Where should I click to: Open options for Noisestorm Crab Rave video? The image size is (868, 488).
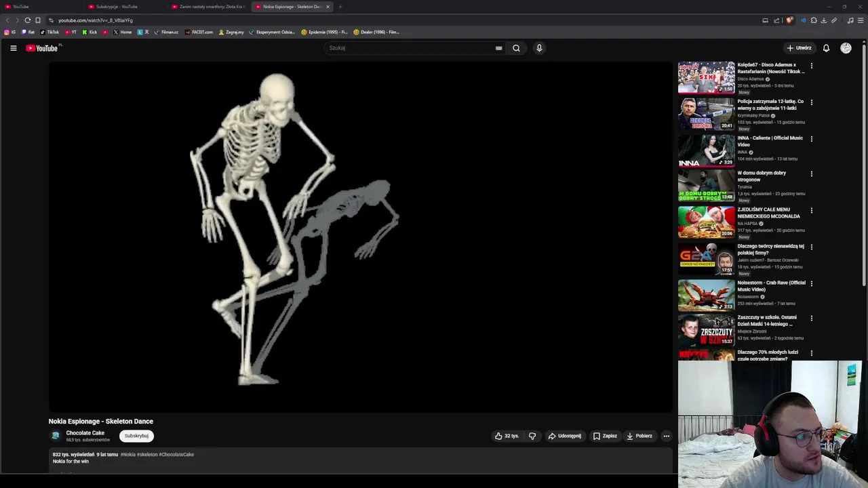point(812,283)
